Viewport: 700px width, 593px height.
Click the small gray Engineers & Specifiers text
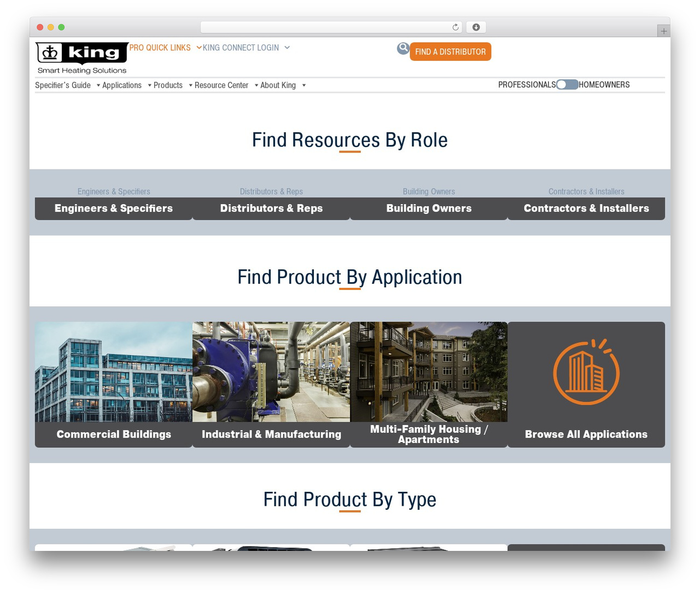pyautogui.click(x=114, y=191)
